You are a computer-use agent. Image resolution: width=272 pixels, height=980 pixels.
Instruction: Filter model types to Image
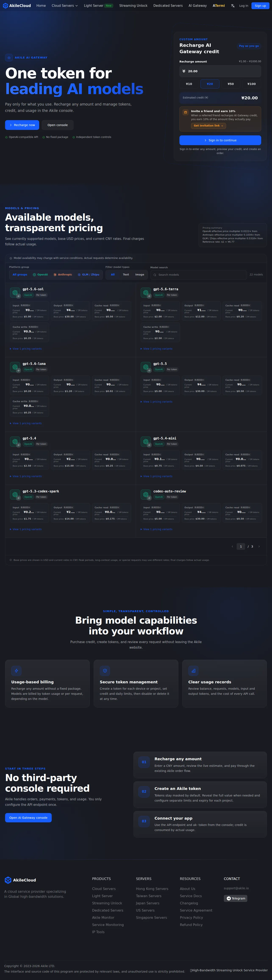click(x=140, y=275)
